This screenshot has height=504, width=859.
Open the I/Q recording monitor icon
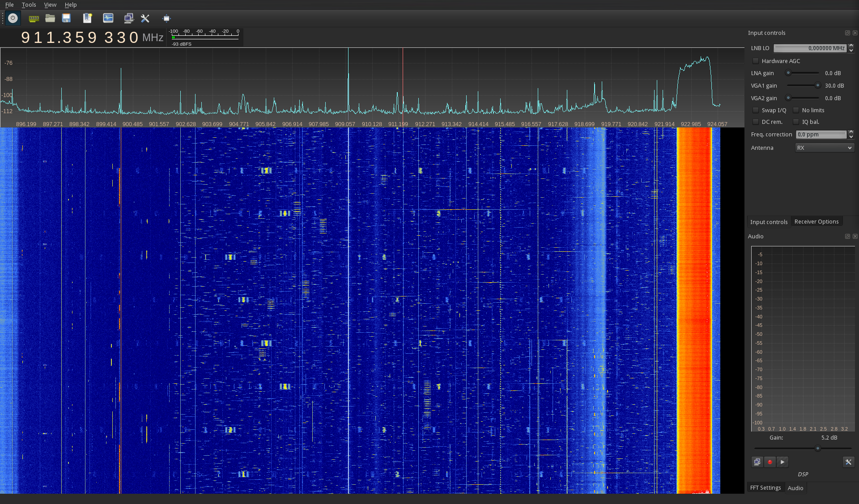(x=108, y=18)
